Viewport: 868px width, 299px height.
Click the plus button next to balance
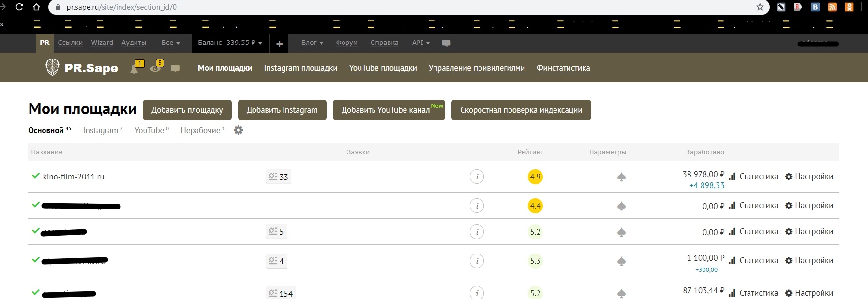pos(279,44)
